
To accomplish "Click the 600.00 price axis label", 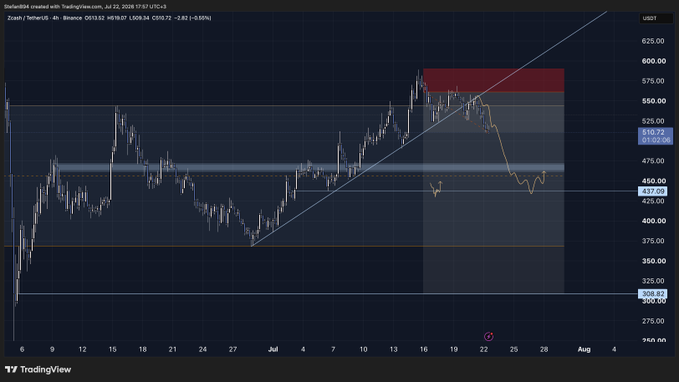I will [653, 61].
